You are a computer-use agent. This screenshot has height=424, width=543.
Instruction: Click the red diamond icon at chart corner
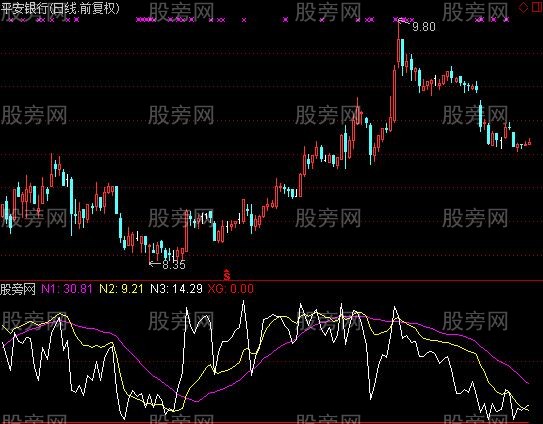(523, 7)
